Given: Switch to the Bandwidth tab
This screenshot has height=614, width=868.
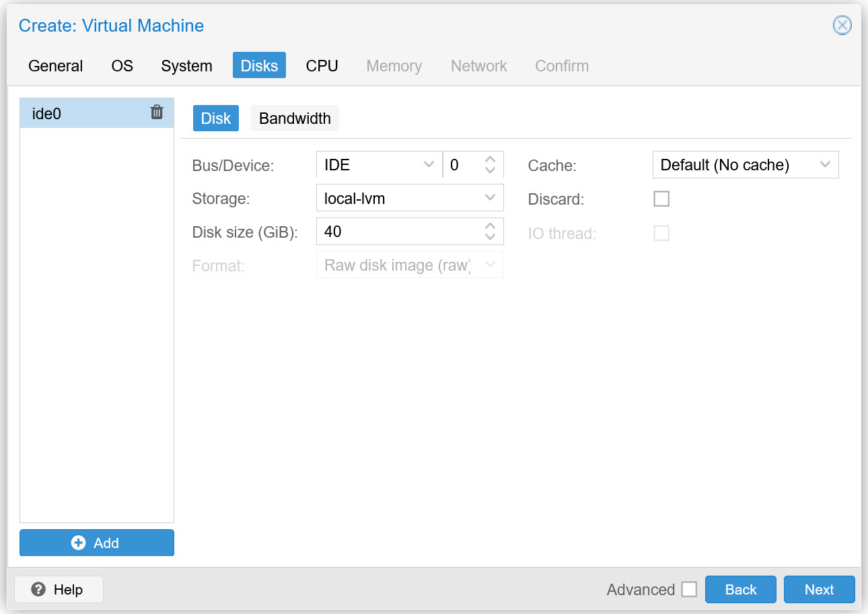Looking at the screenshot, I should [x=295, y=118].
